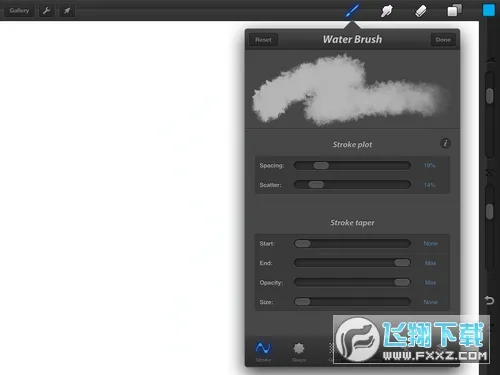Image resolution: width=500 pixels, height=375 pixels.
Task: Tap Done to close brush settings
Action: click(x=443, y=40)
